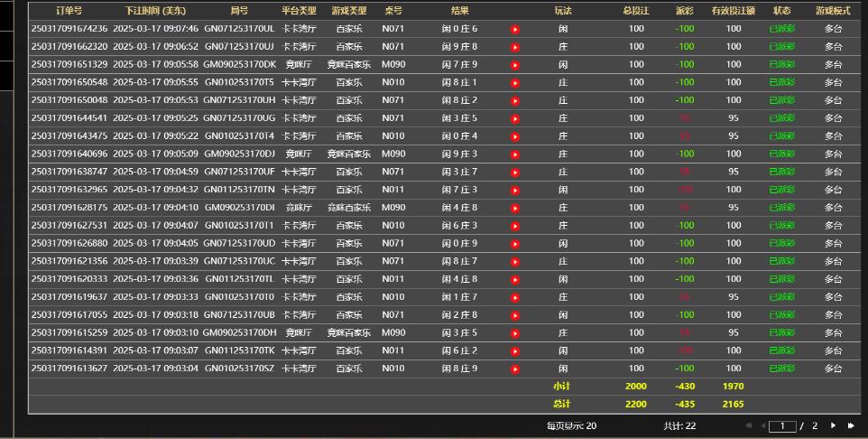Click replay icon for order 250317091615259

[x=515, y=332]
